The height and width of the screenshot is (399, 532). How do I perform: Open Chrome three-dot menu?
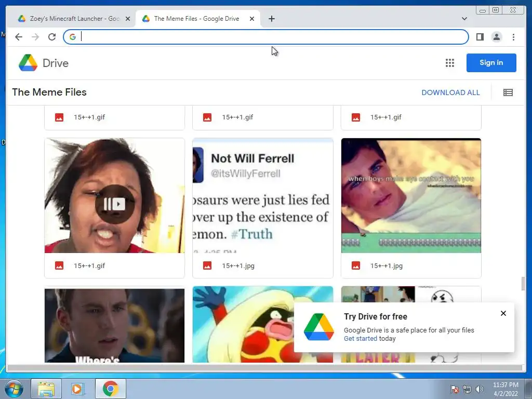pyautogui.click(x=513, y=37)
